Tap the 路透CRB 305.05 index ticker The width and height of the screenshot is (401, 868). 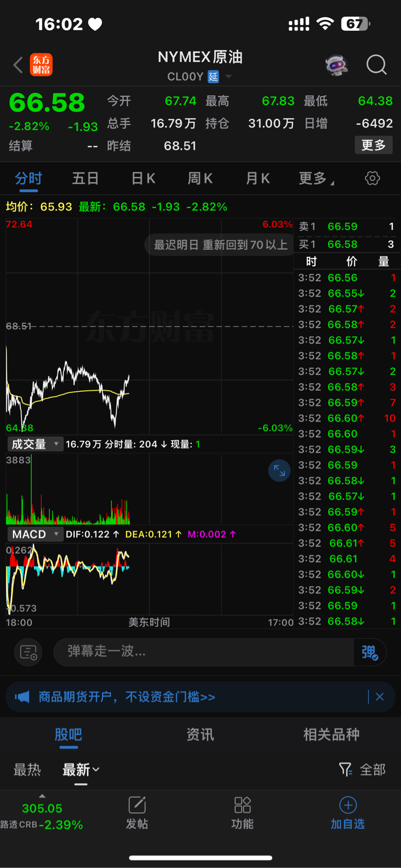tap(42, 816)
